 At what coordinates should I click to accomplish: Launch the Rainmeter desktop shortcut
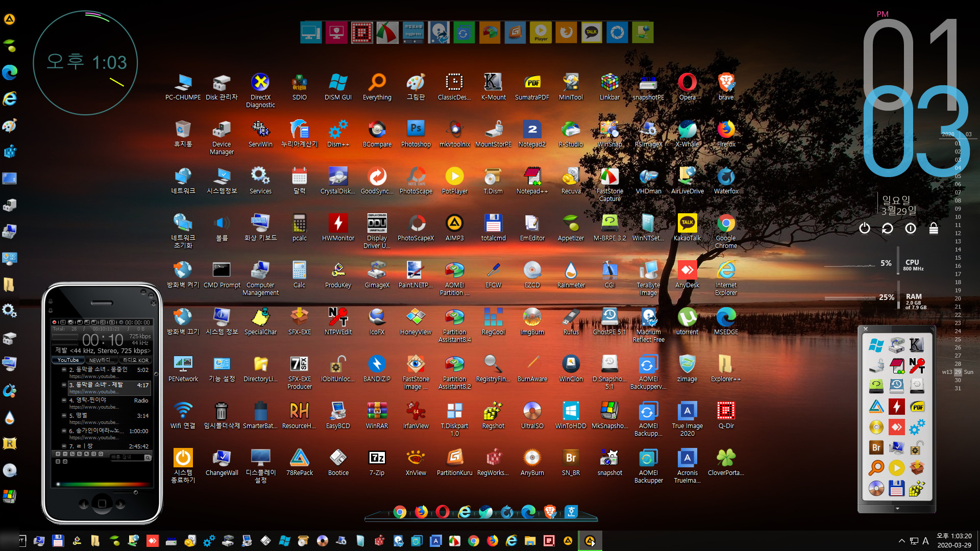(x=571, y=274)
